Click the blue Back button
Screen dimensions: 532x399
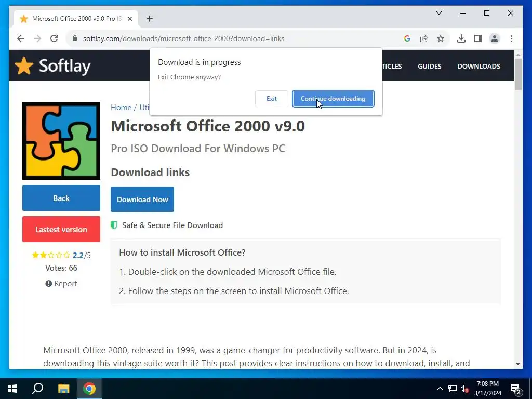tap(61, 198)
